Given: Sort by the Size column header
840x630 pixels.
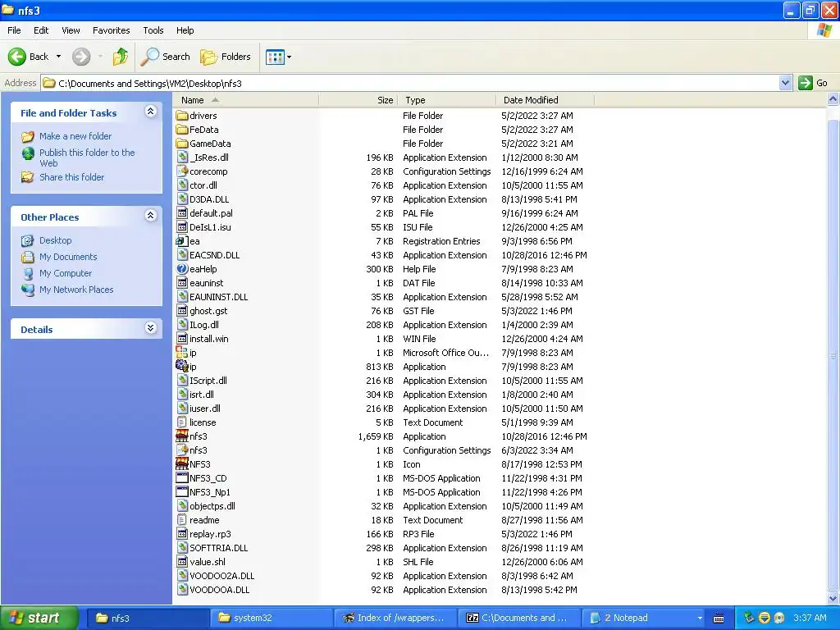Looking at the screenshot, I should click(x=358, y=100).
